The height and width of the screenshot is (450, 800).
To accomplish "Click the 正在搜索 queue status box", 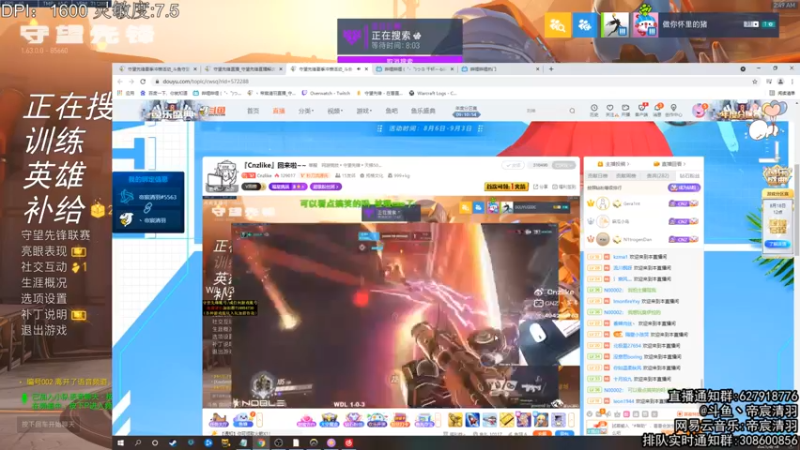I will (400, 37).
